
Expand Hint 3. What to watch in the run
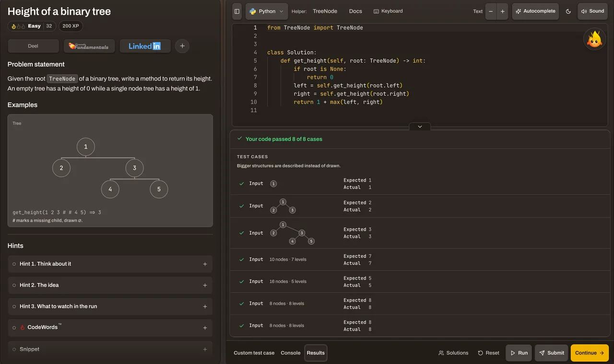[110, 306]
